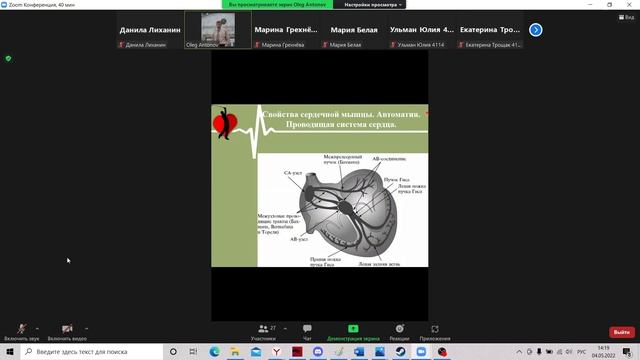Open audio options arrow beside microphone
This screenshot has width=640, height=360.
point(37,329)
